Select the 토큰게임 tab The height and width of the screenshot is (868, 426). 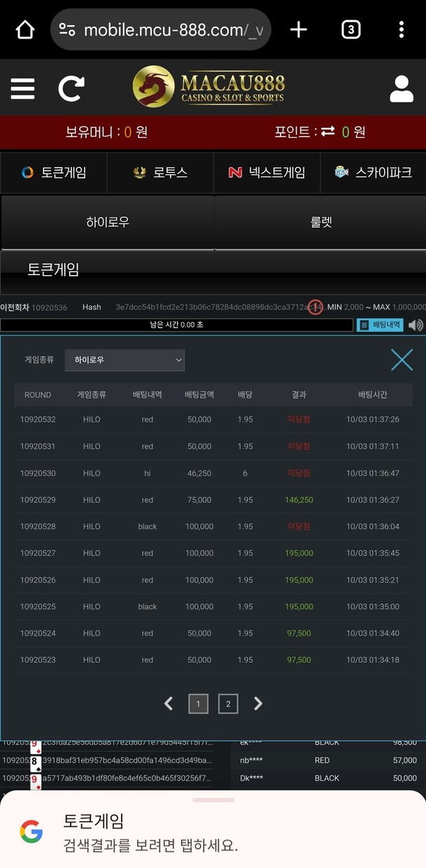pos(54,173)
